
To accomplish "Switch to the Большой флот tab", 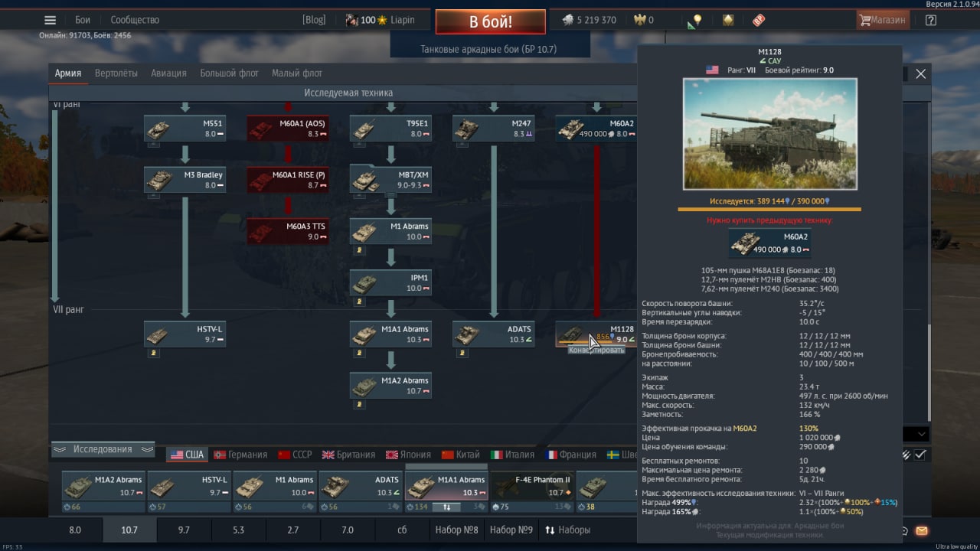I will click(x=229, y=73).
